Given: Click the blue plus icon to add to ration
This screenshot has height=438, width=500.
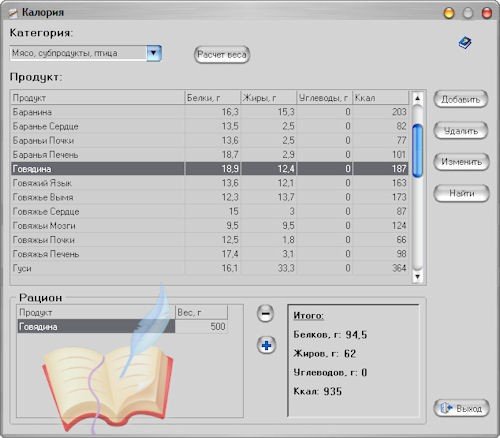Looking at the screenshot, I should [266, 345].
